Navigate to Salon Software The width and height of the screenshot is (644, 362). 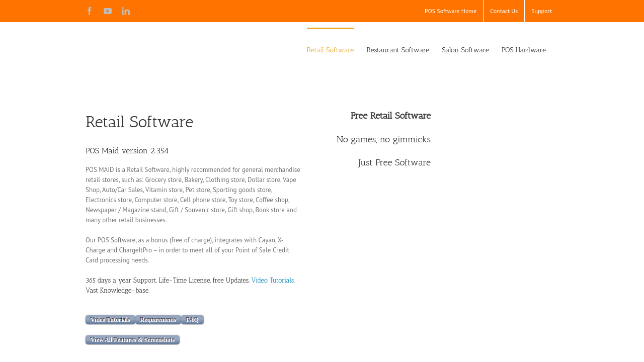[x=465, y=50]
